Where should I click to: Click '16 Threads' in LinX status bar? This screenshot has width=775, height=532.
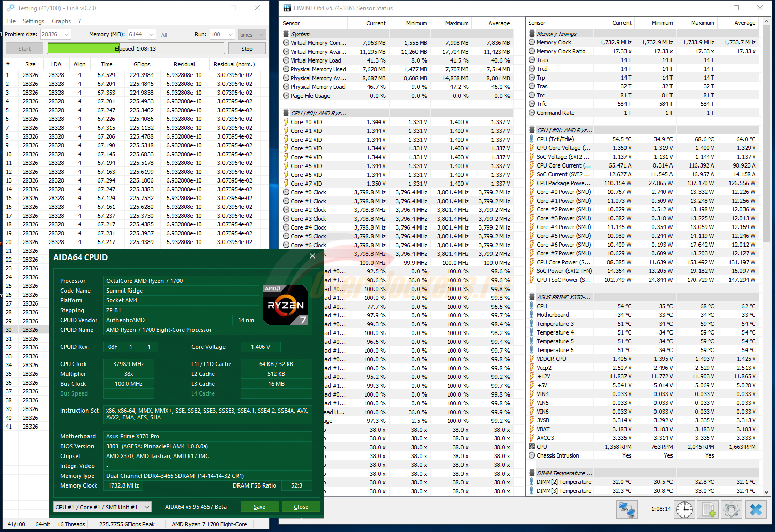pyautogui.click(x=71, y=524)
